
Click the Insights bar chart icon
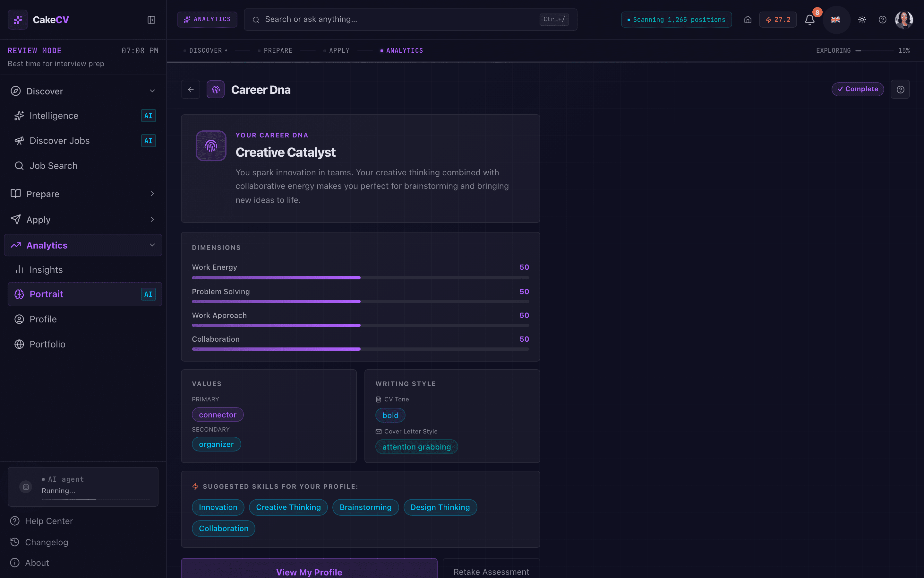pyautogui.click(x=19, y=269)
